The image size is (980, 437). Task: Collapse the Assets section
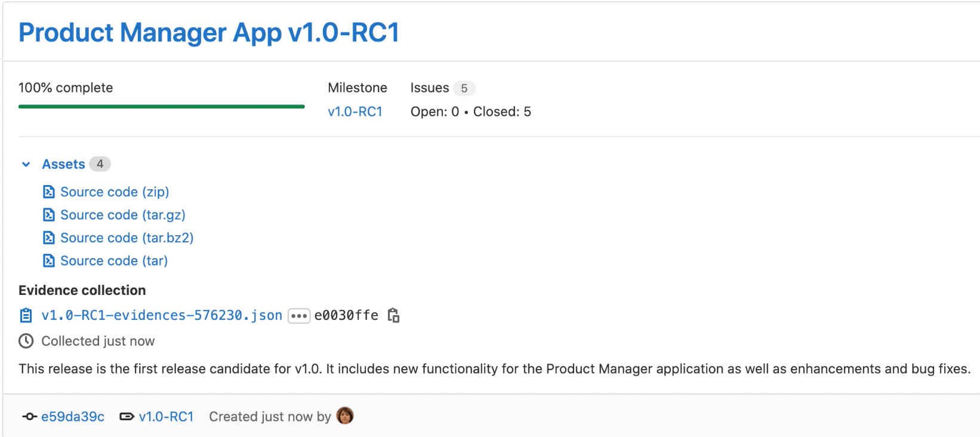25,164
